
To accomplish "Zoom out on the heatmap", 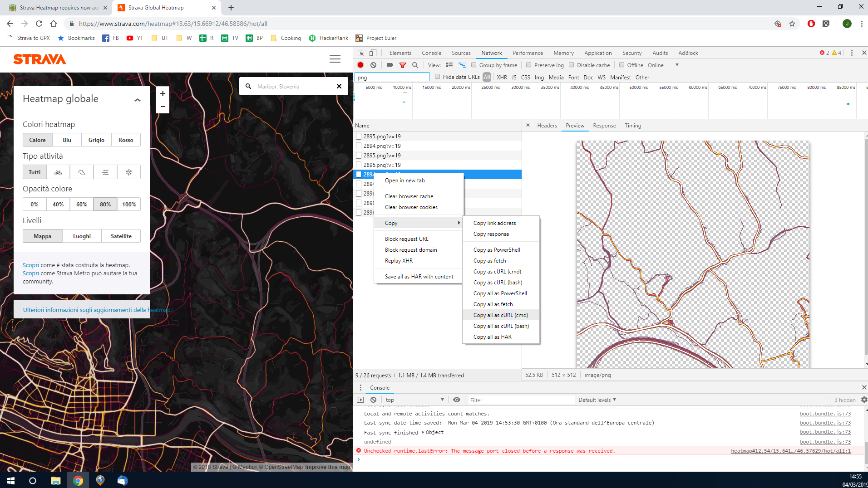I will (x=163, y=107).
